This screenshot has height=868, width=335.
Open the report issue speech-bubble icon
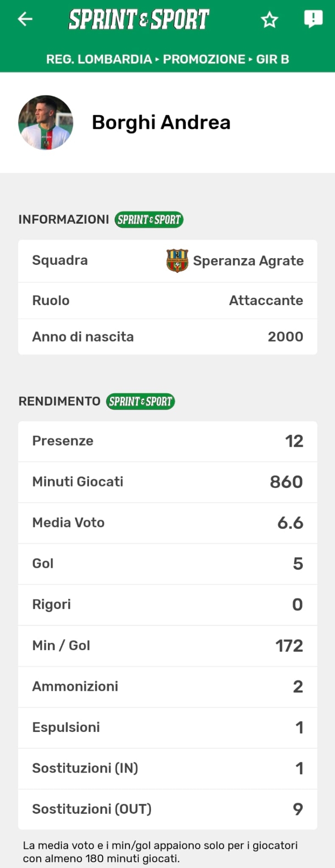[313, 19]
